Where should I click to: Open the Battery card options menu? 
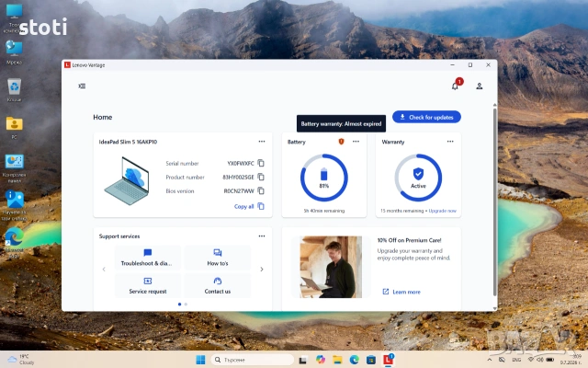pyautogui.click(x=356, y=142)
